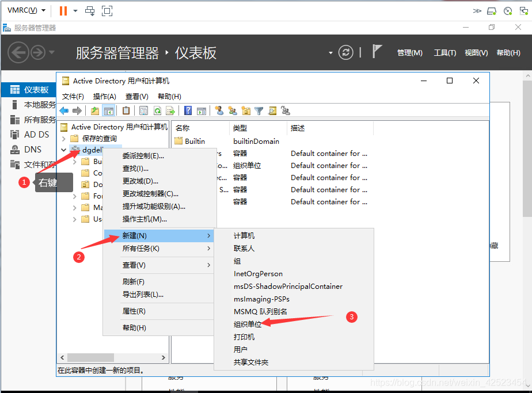Screen dimensions: 532x393
Task: Click the Builtin folder icon in list
Action: point(178,141)
